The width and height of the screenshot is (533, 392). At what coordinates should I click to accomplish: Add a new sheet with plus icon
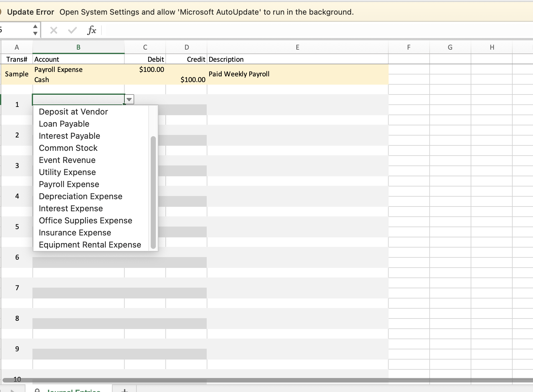(x=125, y=390)
